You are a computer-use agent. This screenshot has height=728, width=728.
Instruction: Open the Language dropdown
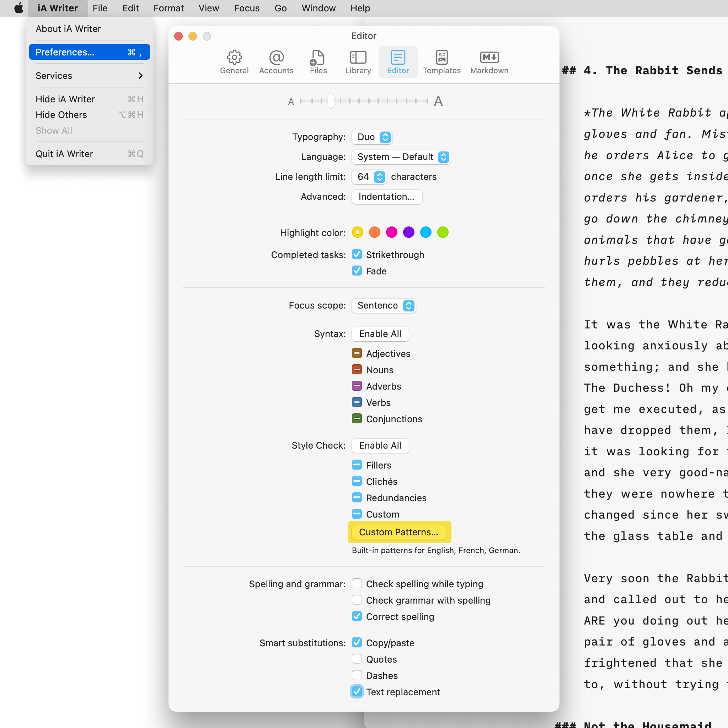pos(401,157)
